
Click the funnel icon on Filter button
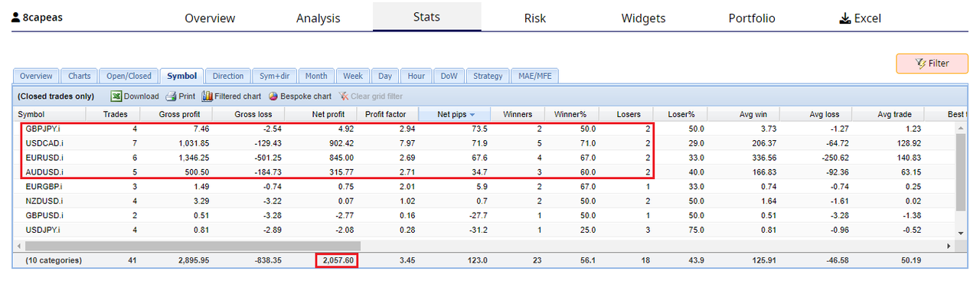point(921,64)
